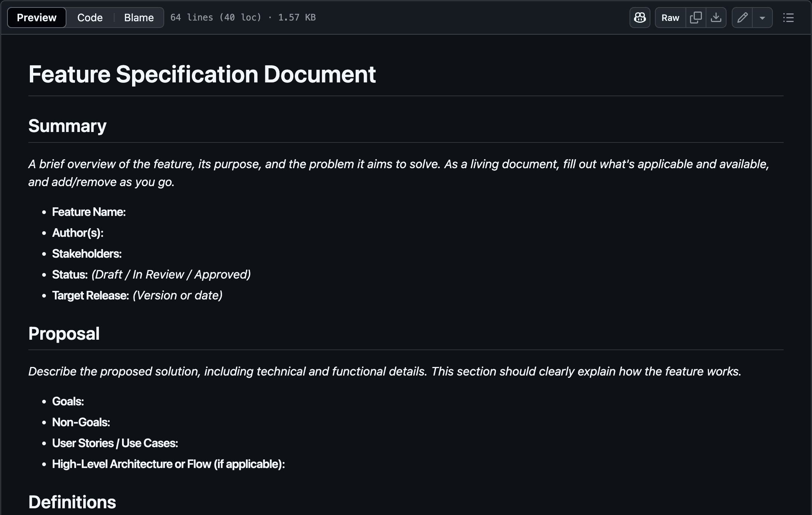Image resolution: width=812 pixels, height=515 pixels.
Task: Click the 'Feature Specification Document' heading
Action: (x=202, y=74)
